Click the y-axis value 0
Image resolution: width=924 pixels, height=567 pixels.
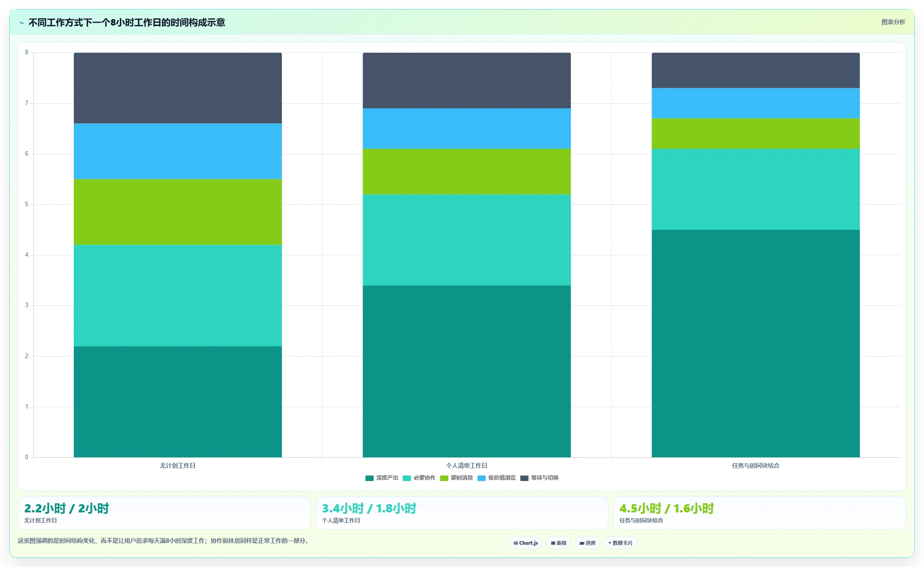[x=26, y=457]
